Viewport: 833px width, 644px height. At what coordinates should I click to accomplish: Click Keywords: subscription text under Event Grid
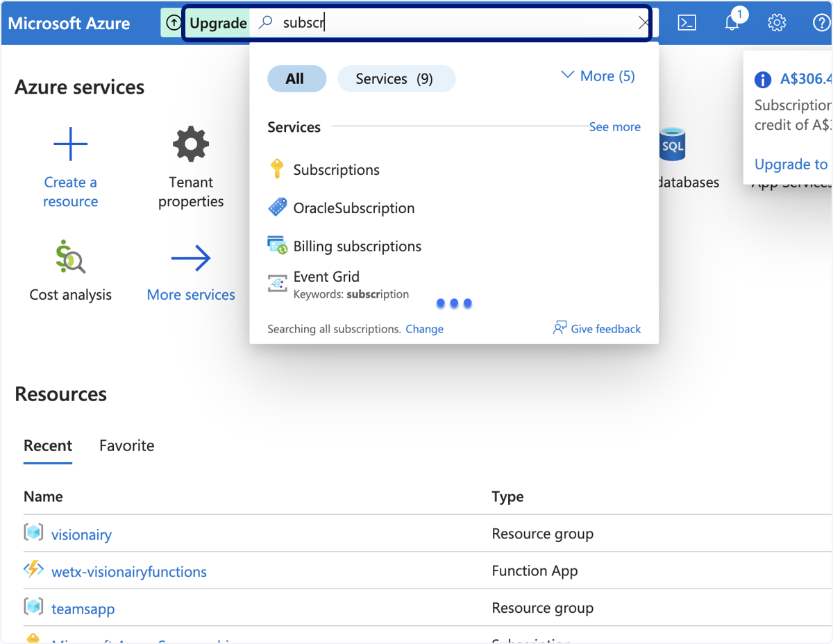351,294
